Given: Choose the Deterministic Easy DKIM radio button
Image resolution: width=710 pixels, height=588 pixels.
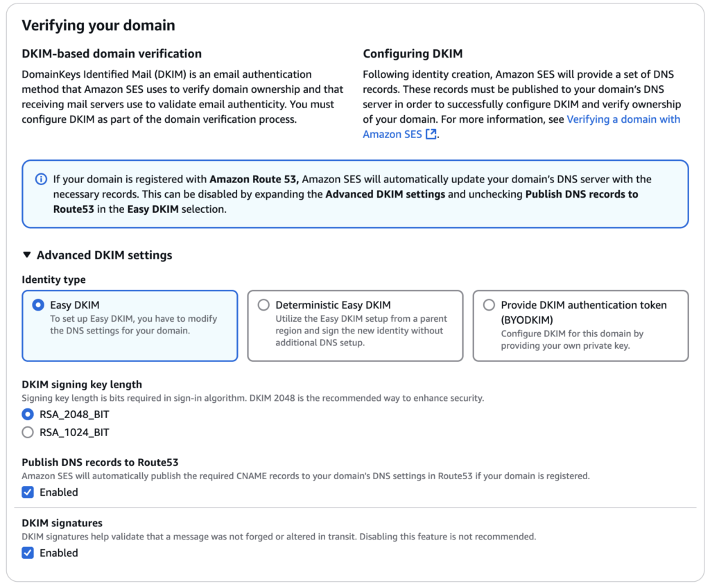Looking at the screenshot, I should [263, 305].
